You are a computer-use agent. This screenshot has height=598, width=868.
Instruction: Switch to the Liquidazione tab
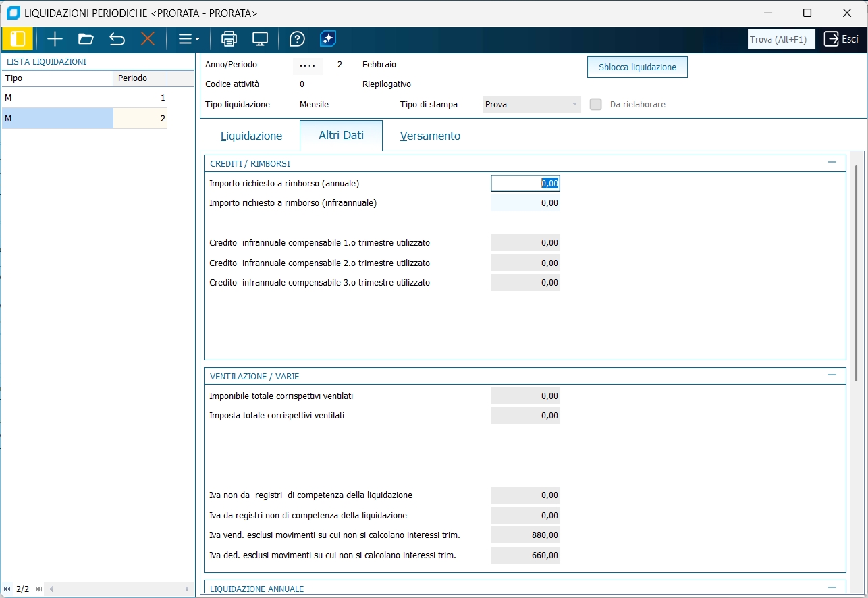click(251, 136)
